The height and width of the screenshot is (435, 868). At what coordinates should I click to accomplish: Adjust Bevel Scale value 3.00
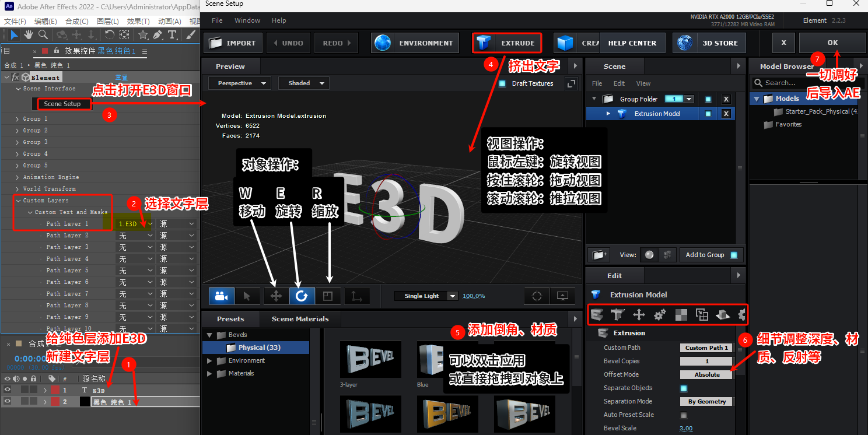(686, 429)
